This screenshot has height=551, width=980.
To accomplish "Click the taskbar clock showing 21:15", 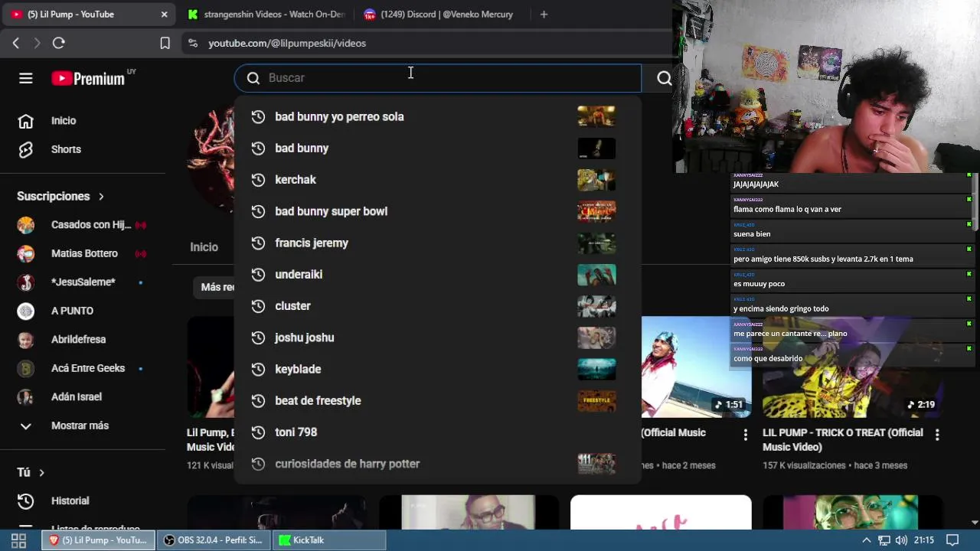I will (924, 540).
